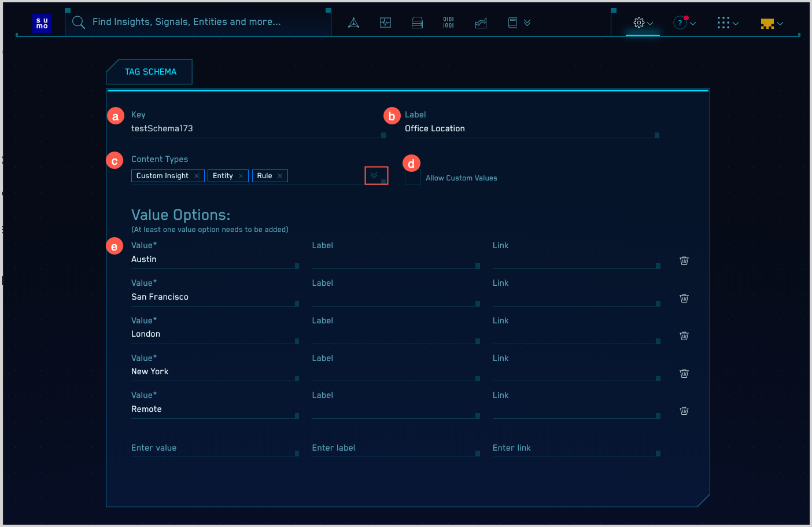Click the Sumo Logic logo

(x=42, y=23)
